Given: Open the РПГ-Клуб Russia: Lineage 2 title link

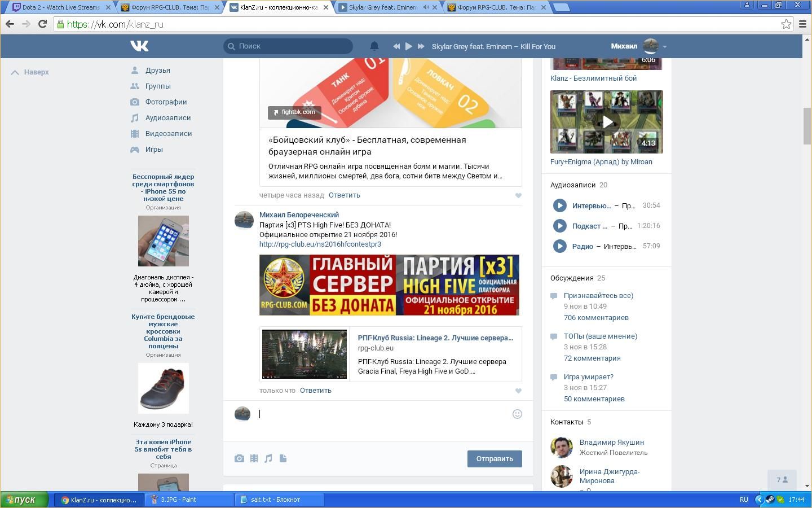Looking at the screenshot, I should (x=435, y=338).
